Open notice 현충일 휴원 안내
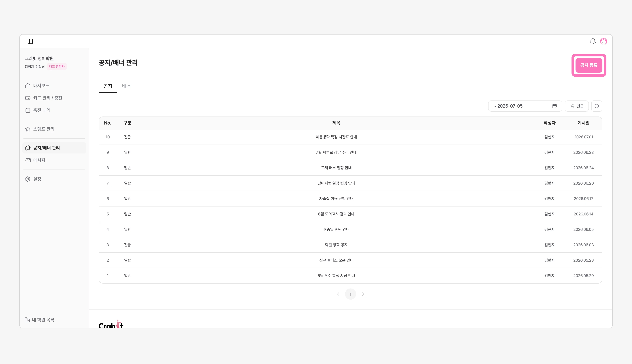This screenshot has width=632, height=364. click(x=336, y=229)
